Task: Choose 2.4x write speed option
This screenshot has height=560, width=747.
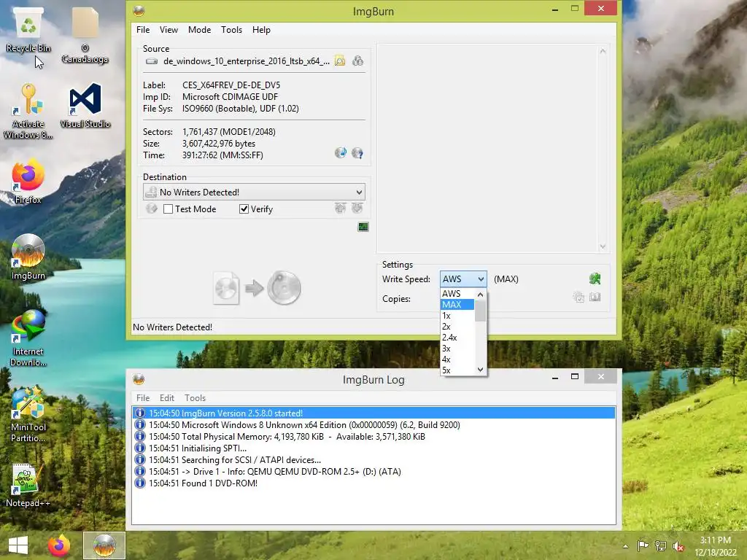Action: pyautogui.click(x=457, y=338)
